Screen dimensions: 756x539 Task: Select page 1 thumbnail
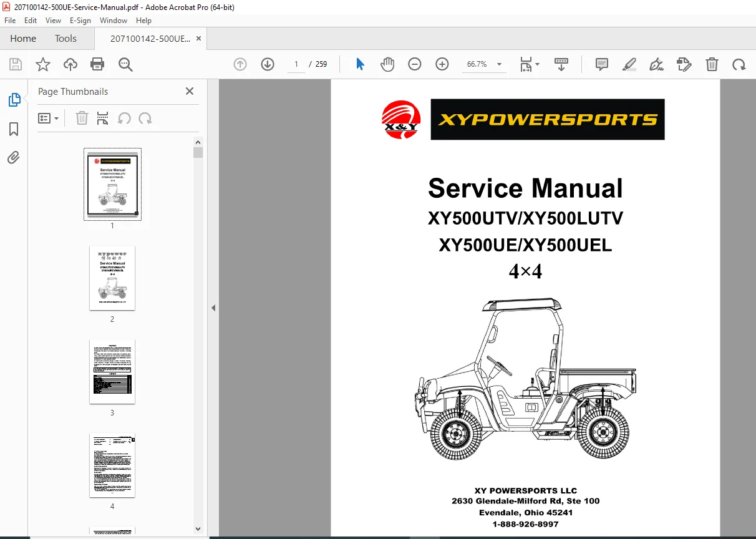pos(112,184)
